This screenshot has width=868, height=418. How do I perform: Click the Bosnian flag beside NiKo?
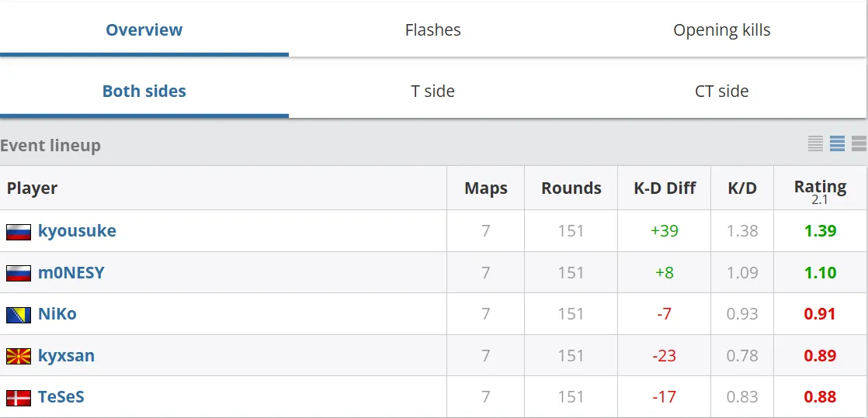(19, 315)
